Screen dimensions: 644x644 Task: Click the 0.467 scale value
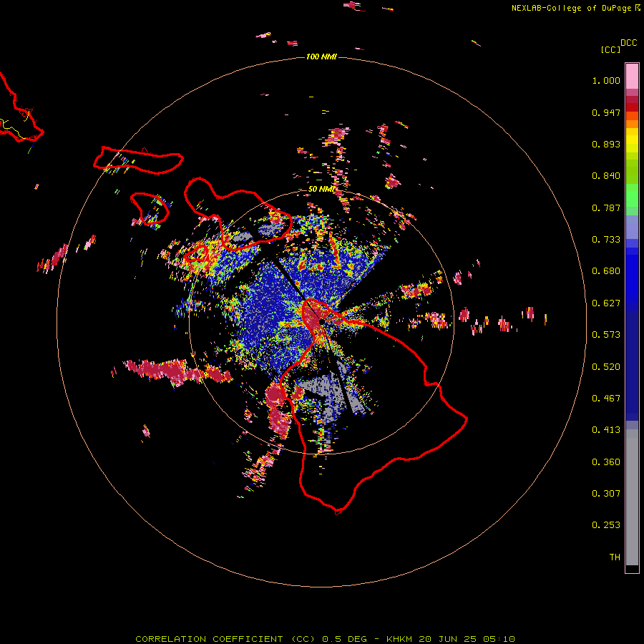pyautogui.click(x=606, y=399)
